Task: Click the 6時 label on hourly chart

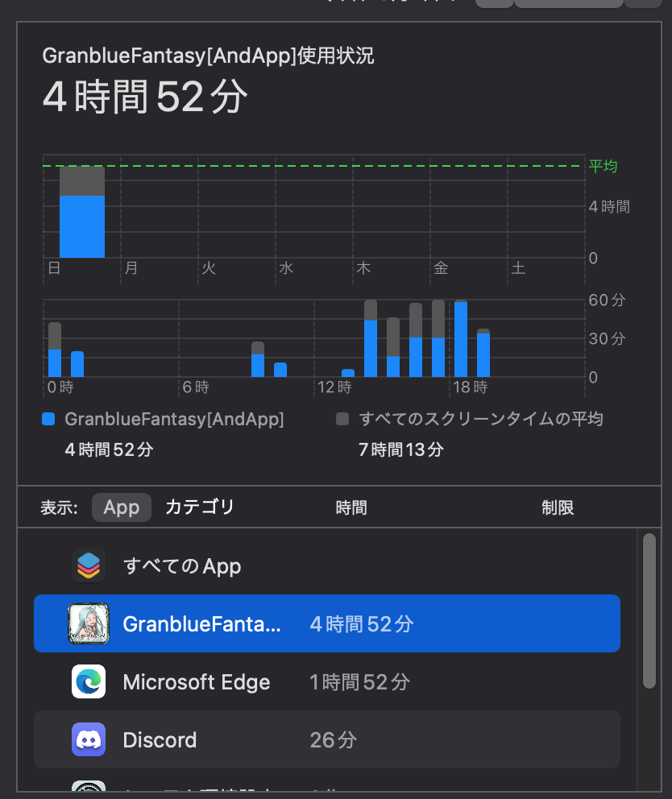Action: pos(196,387)
